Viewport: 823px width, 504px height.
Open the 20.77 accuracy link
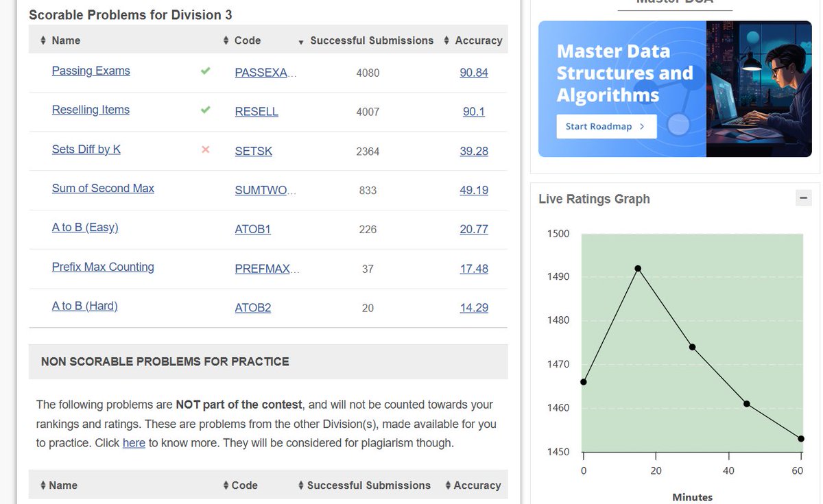(x=474, y=230)
